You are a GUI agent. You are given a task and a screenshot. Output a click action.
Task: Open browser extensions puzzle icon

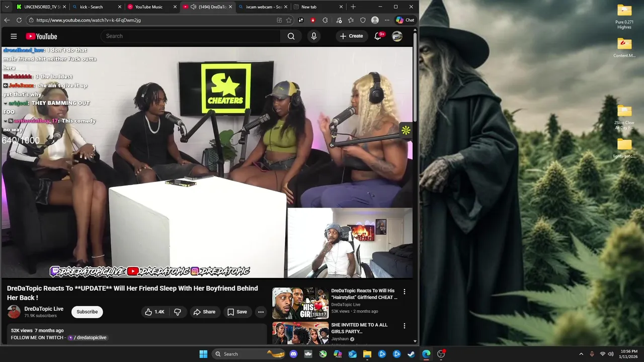[325, 20]
